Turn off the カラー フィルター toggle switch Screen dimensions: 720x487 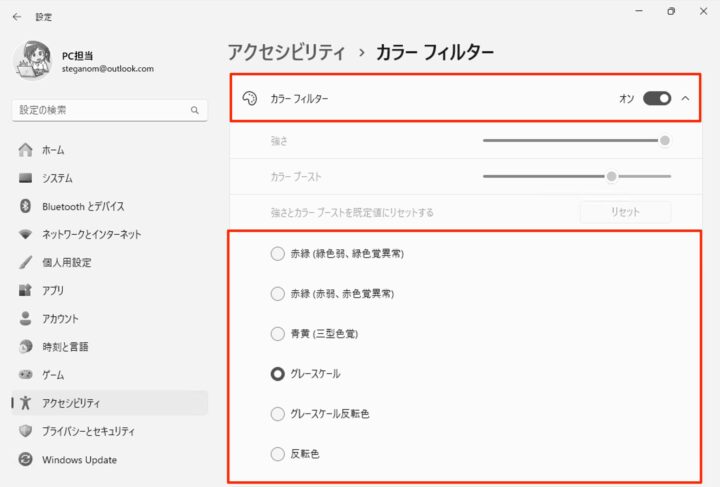(657, 98)
